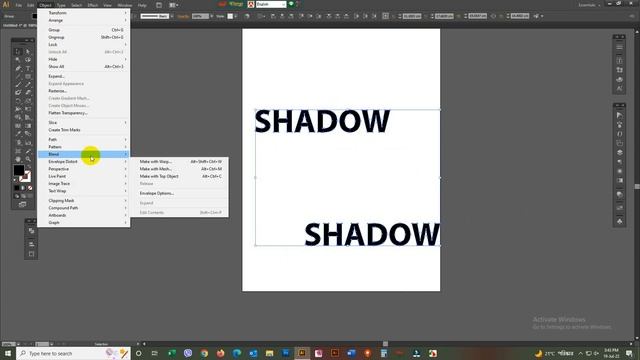
Task: Select the Eraser tool
Action: pos(28,93)
